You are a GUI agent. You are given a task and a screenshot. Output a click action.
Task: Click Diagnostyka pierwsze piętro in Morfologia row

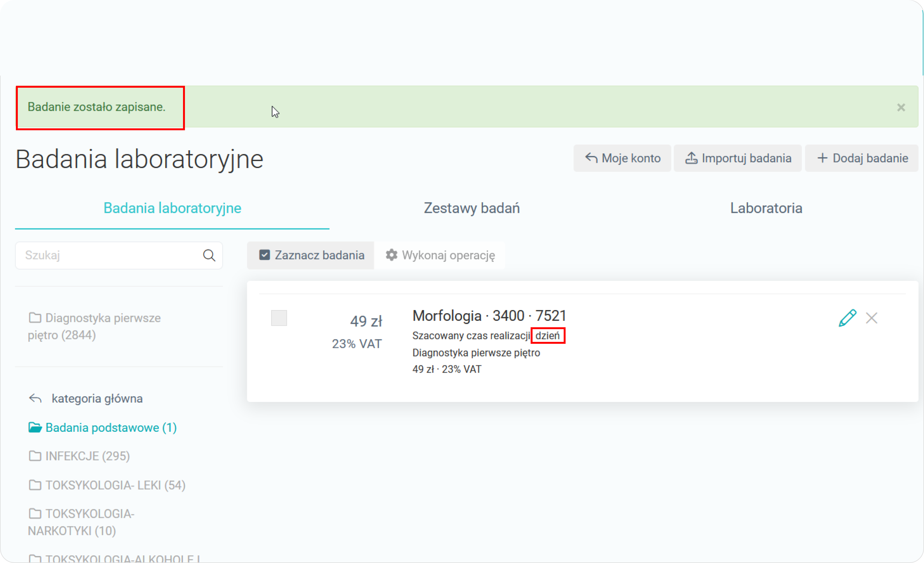point(476,353)
